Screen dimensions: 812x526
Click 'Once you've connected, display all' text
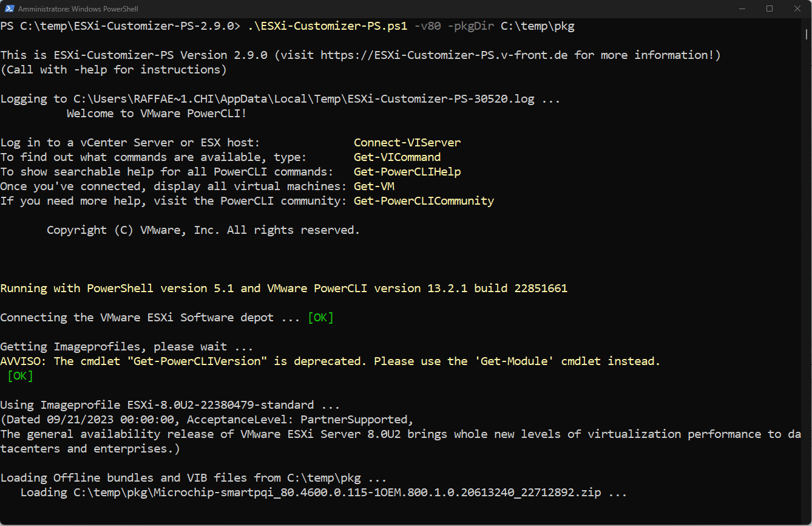coord(174,186)
